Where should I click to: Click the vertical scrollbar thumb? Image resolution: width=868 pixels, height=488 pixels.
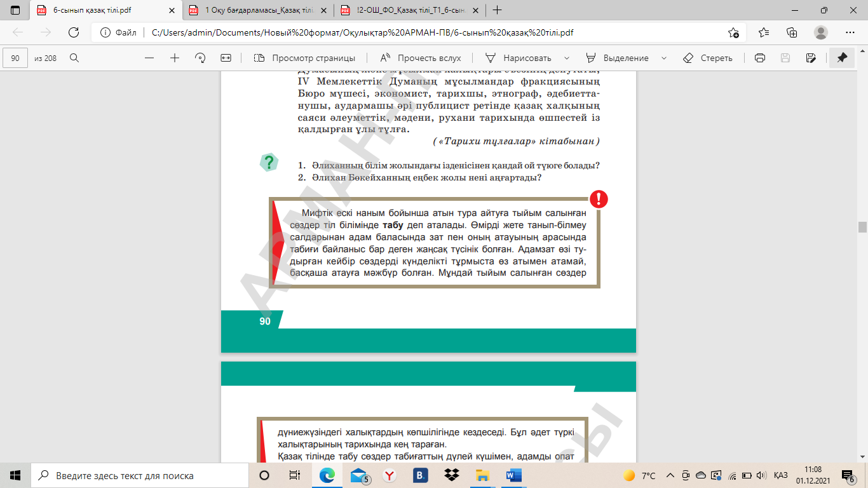862,227
